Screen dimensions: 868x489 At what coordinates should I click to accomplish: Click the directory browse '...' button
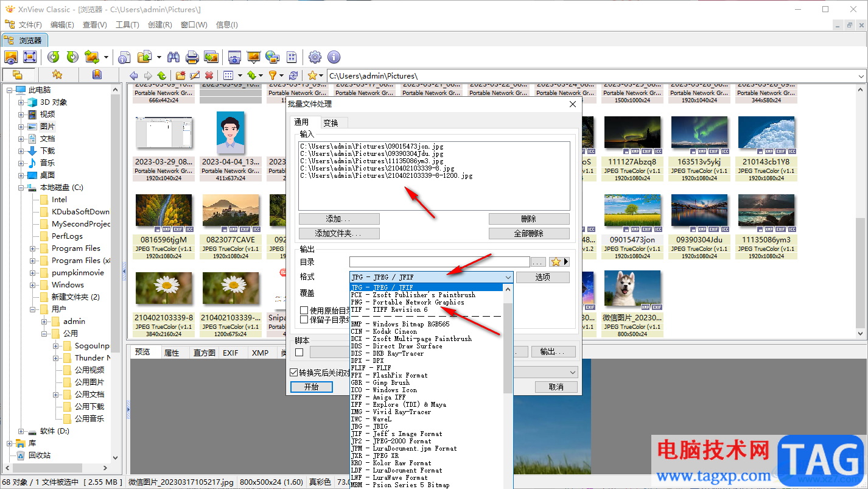(x=538, y=262)
